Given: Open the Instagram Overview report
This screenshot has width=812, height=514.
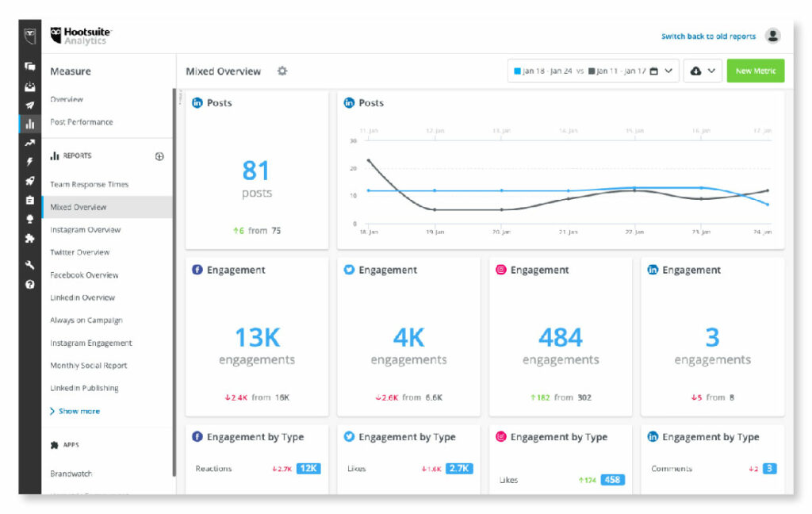Looking at the screenshot, I should pos(85,229).
